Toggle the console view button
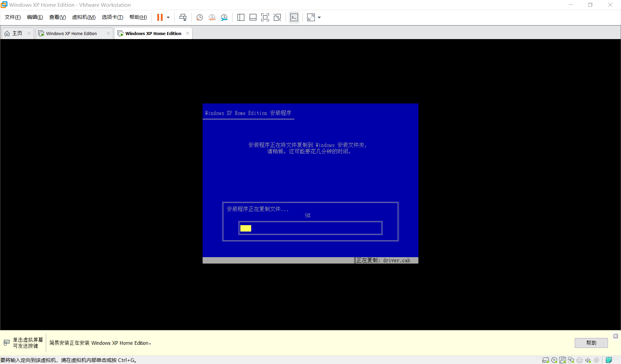 294,18
